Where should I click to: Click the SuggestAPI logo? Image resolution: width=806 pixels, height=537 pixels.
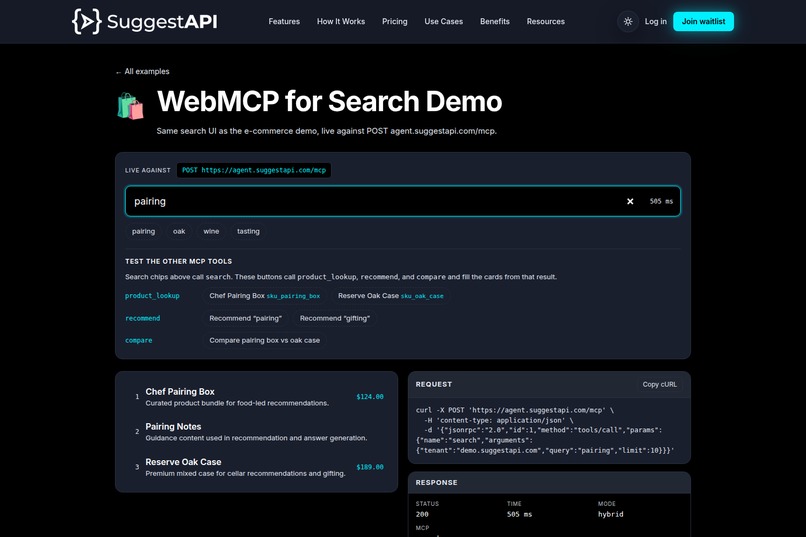click(144, 22)
